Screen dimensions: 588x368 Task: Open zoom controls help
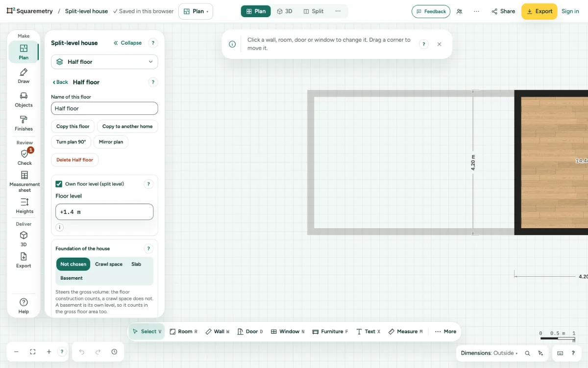(x=62, y=352)
